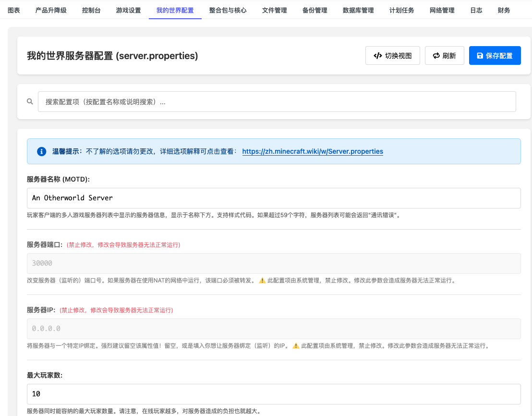Switch to the 图表 tab
532x416 pixels.
click(14, 10)
